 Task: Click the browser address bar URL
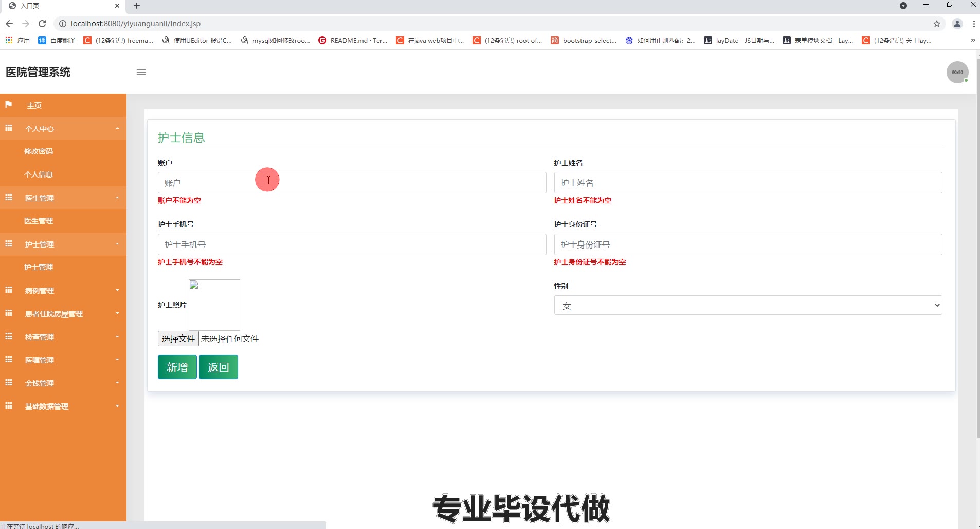(x=136, y=24)
